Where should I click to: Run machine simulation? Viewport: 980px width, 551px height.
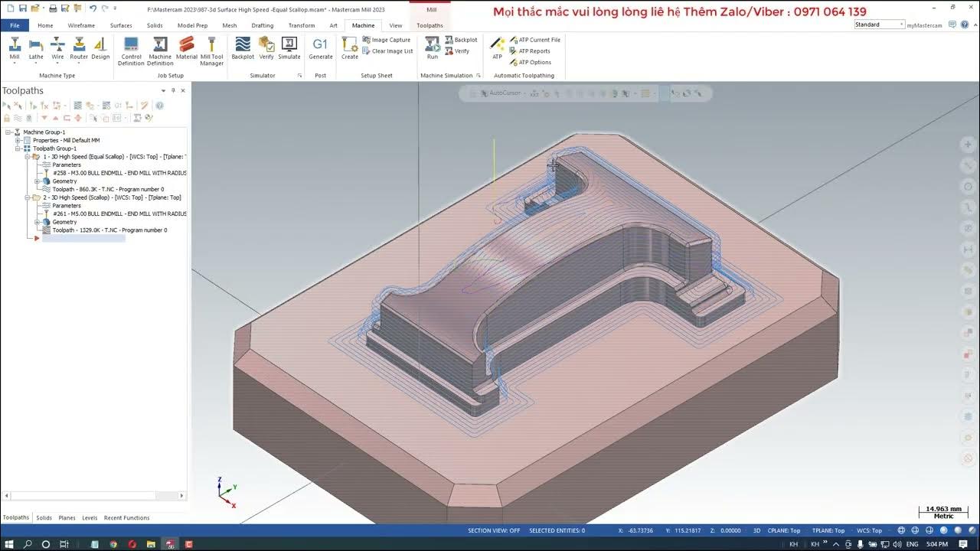tap(433, 48)
